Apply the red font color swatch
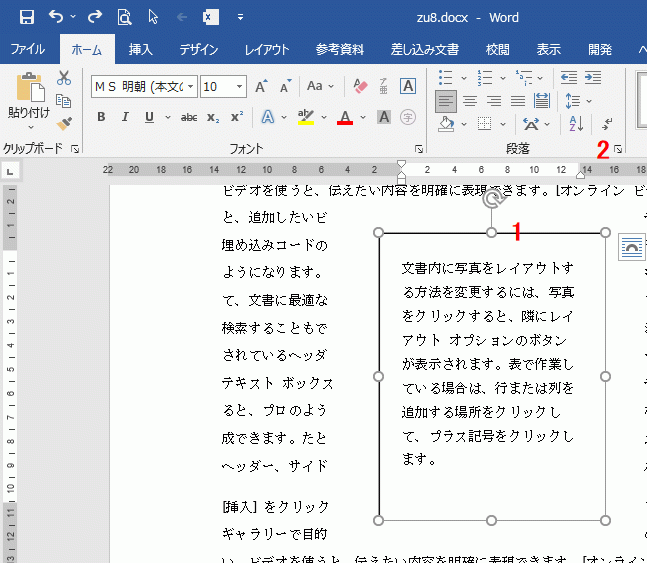The image size is (647, 563). pos(345,118)
